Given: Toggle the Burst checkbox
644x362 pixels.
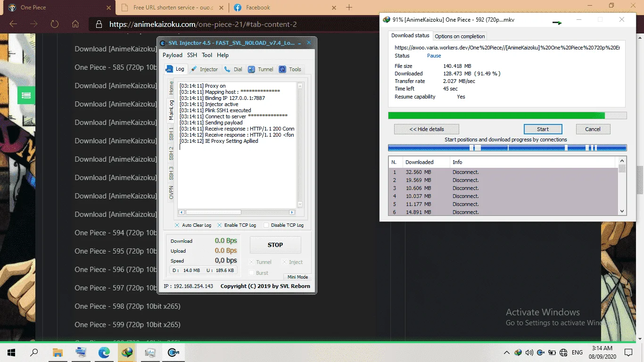Looking at the screenshot, I should [x=252, y=273].
